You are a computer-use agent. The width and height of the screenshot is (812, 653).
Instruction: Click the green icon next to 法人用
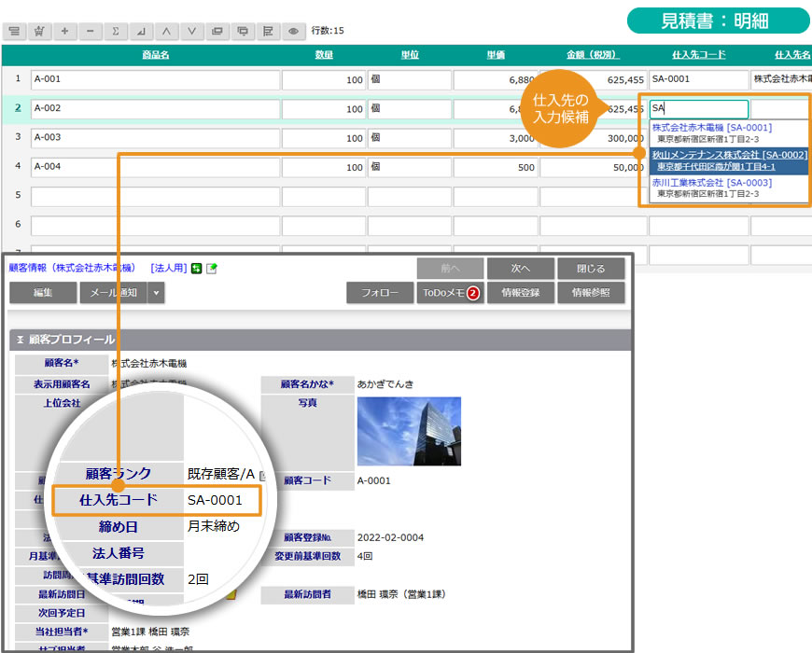[197, 269]
